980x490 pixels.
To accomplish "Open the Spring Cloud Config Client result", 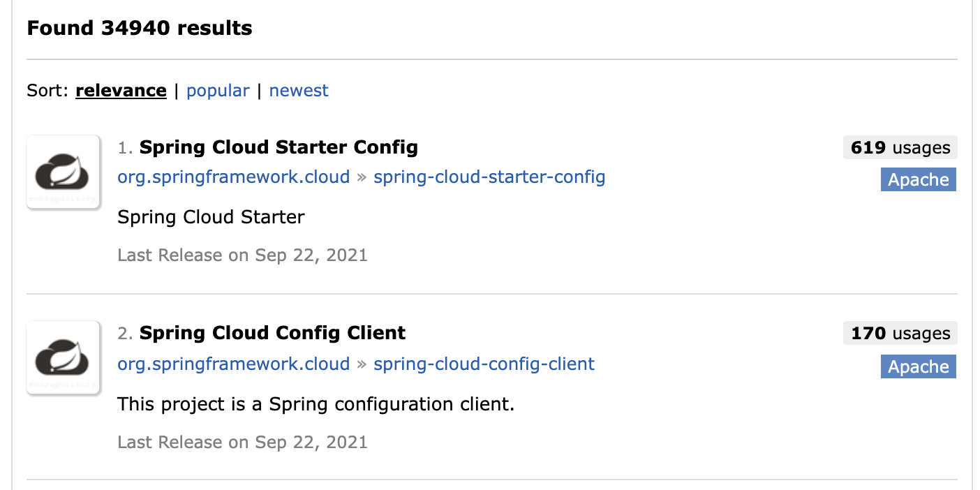I will click(x=272, y=333).
